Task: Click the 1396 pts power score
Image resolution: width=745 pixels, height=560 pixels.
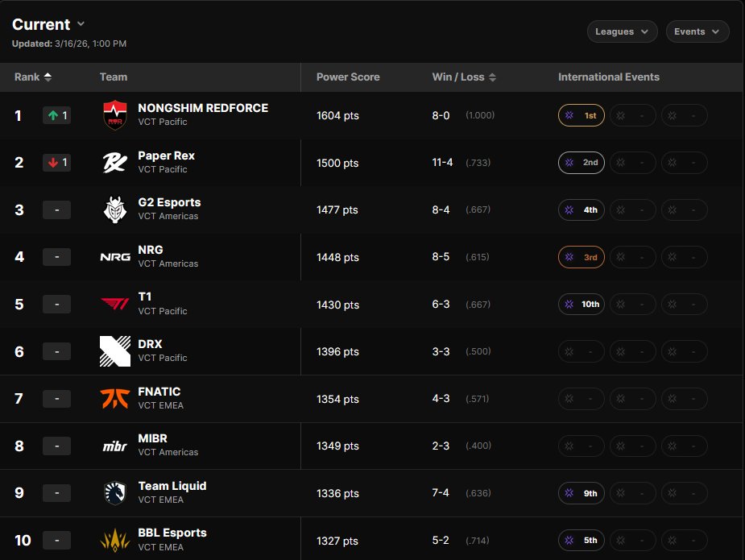Action: click(x=337, y=351)
